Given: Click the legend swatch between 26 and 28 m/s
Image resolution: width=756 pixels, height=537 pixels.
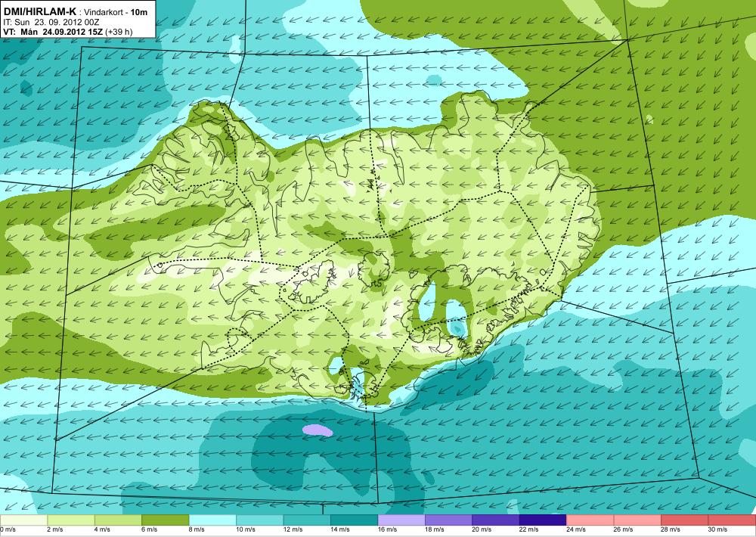Looking at the screenshot, I should (638, 520).
